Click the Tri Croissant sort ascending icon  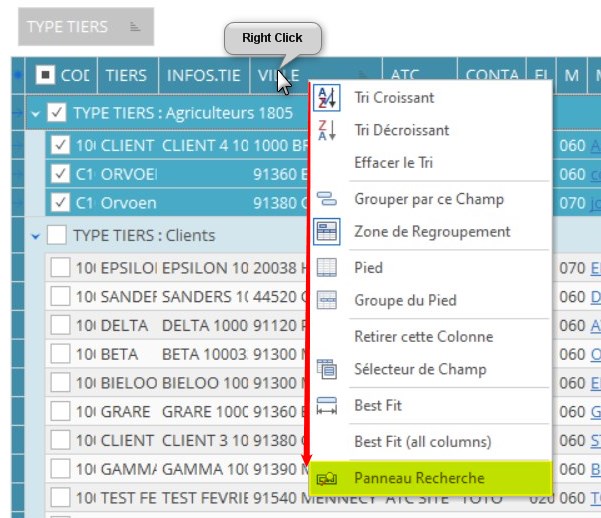pos(326,98)
